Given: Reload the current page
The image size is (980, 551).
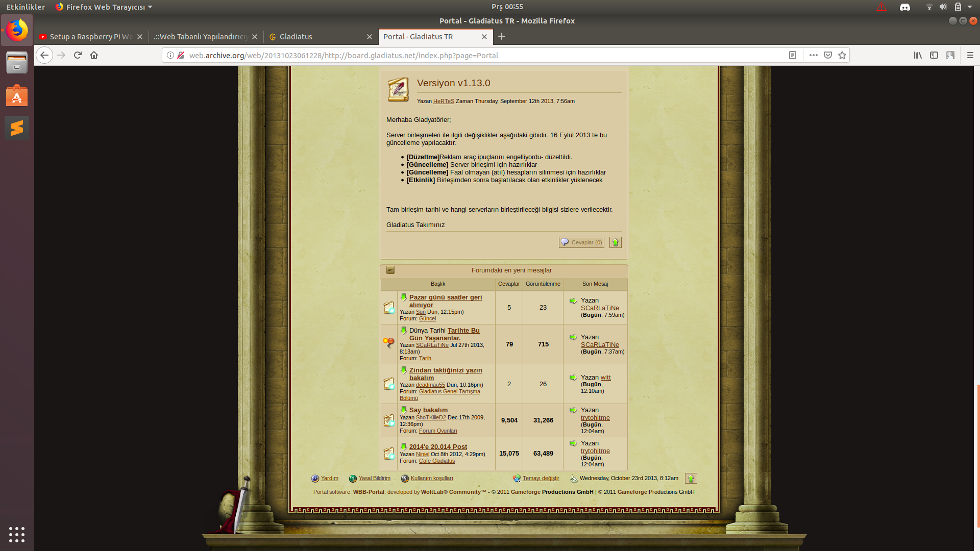Looking at the screenshot, I should [78, 55].
